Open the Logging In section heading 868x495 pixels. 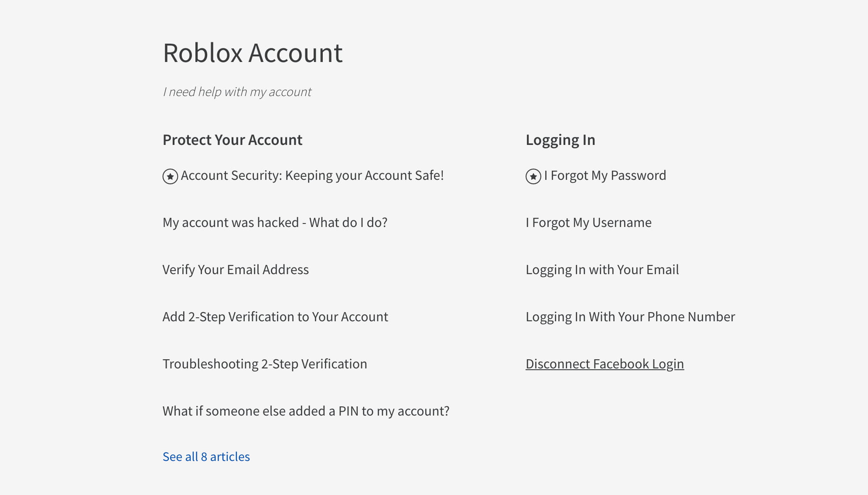point(560,140)
